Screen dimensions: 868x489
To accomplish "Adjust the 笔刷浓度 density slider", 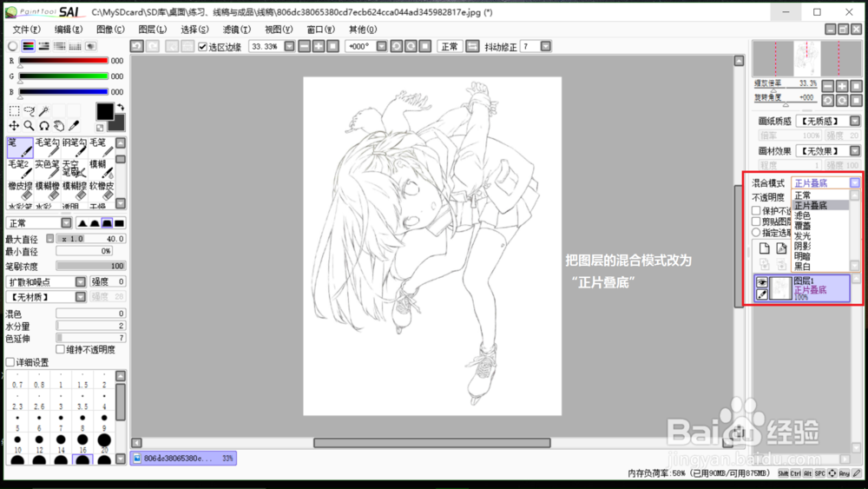I will 91,267.
